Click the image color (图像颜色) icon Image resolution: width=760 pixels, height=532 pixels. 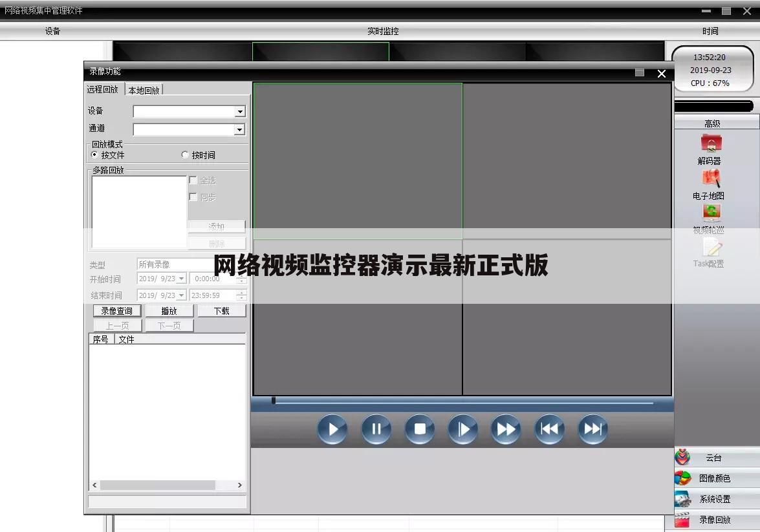682,478
